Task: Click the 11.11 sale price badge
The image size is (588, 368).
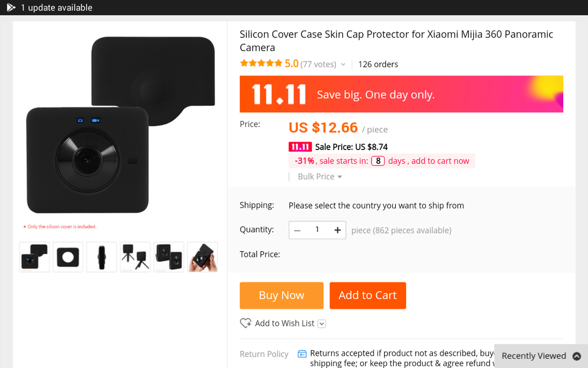Action: coord(300,147)
